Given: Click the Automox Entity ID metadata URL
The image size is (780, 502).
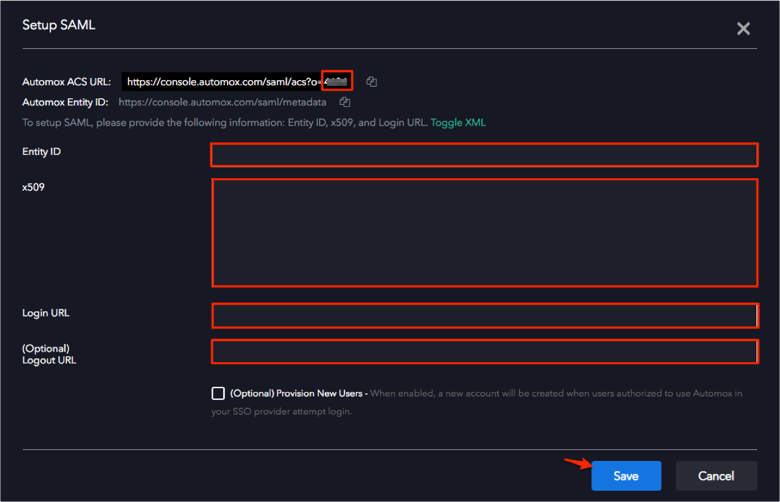Looking at the screenshot, I should point(222,102).
